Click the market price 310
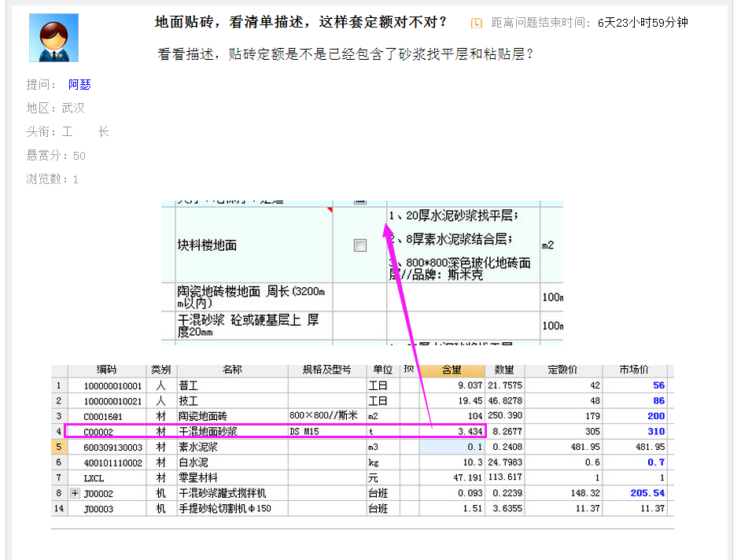This screenshot has height=560, width=741. [656, 432]
